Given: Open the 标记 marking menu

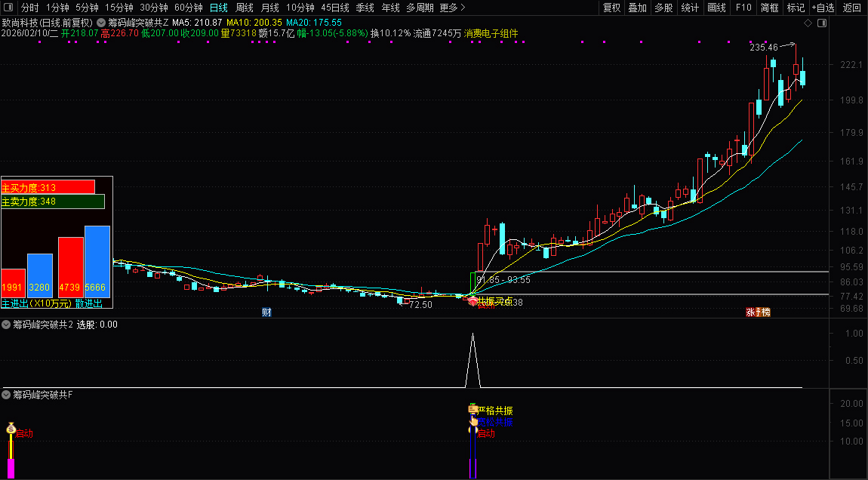Looking at the screenshot, I should pyautogui.click(x=796, y=8).
